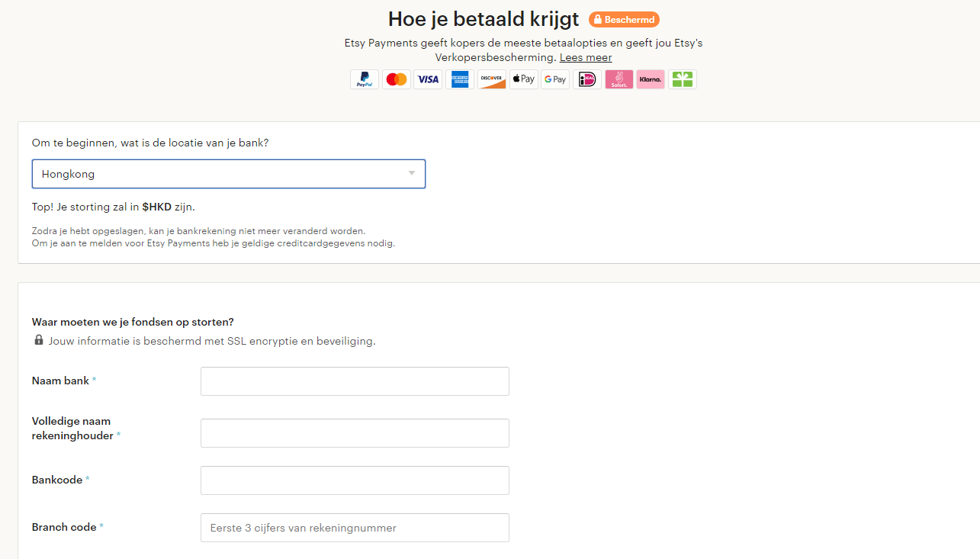Click the PayPal payment icon
Screen dimensions: 980x559
[365, 79]
